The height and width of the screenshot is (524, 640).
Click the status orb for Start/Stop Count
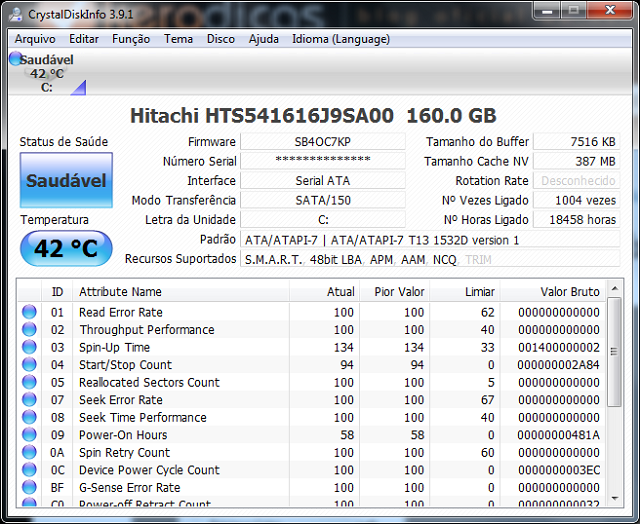tap(29, 364)
